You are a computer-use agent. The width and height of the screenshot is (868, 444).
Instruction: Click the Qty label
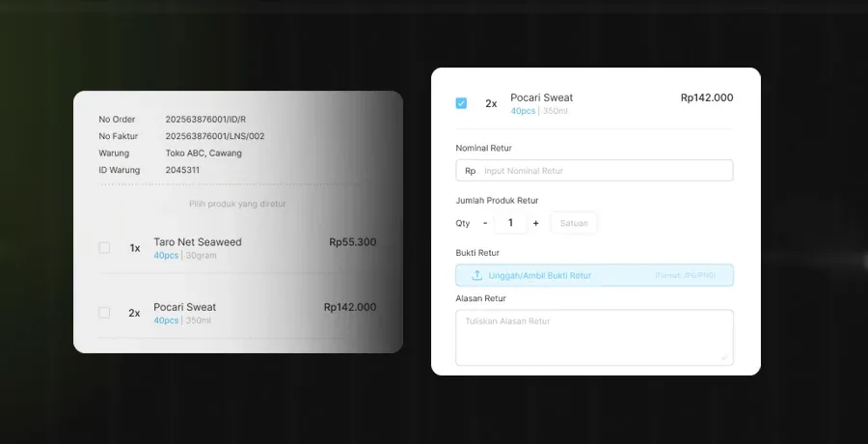click(463, 223)
